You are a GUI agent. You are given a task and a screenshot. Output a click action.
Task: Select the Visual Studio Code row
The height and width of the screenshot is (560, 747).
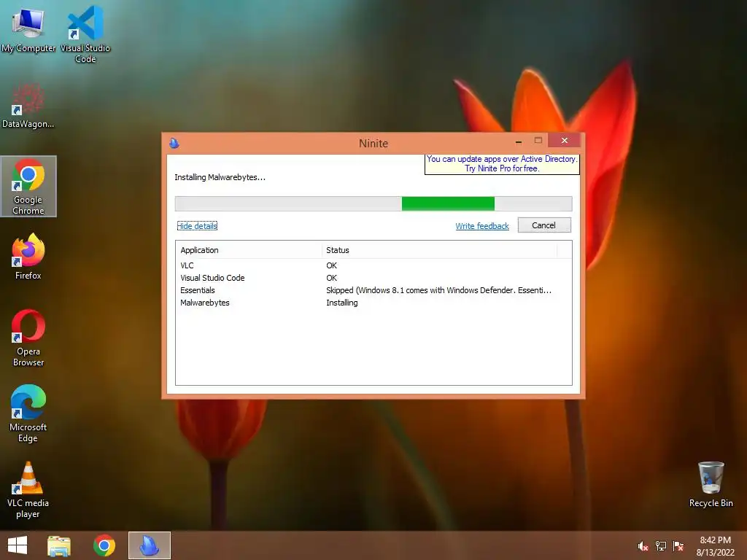(x=373, y=278)
